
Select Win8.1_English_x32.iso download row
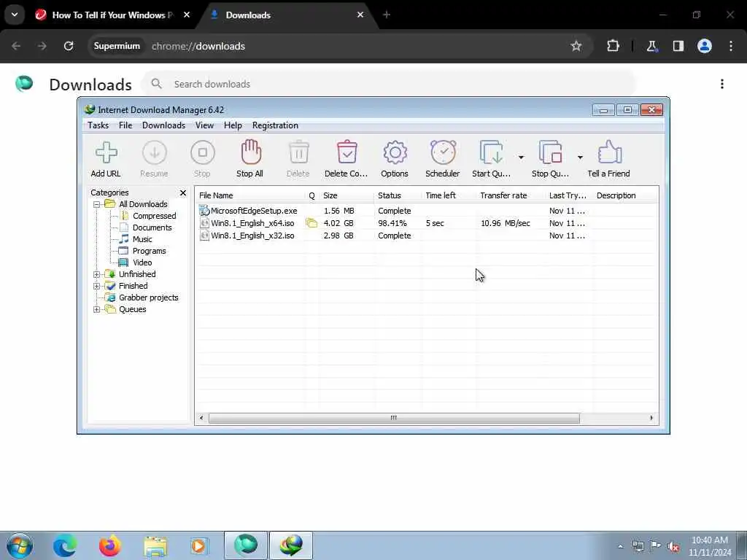click(426, 236)
